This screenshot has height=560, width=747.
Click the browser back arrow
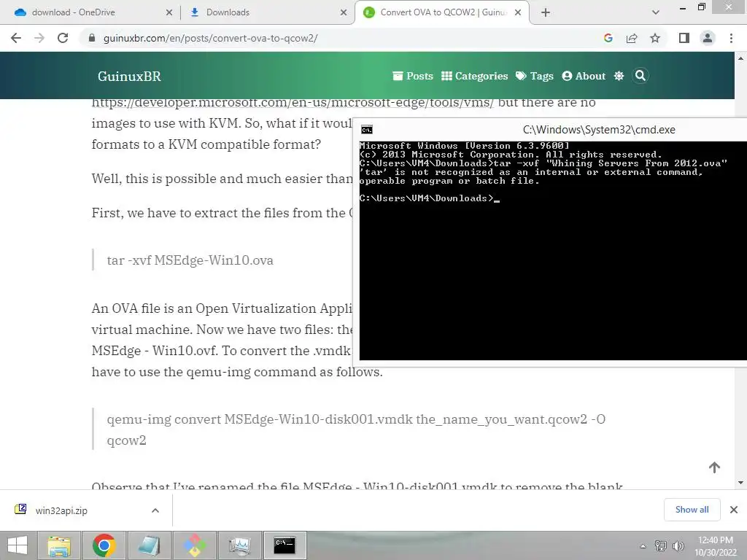coord(16,38)
